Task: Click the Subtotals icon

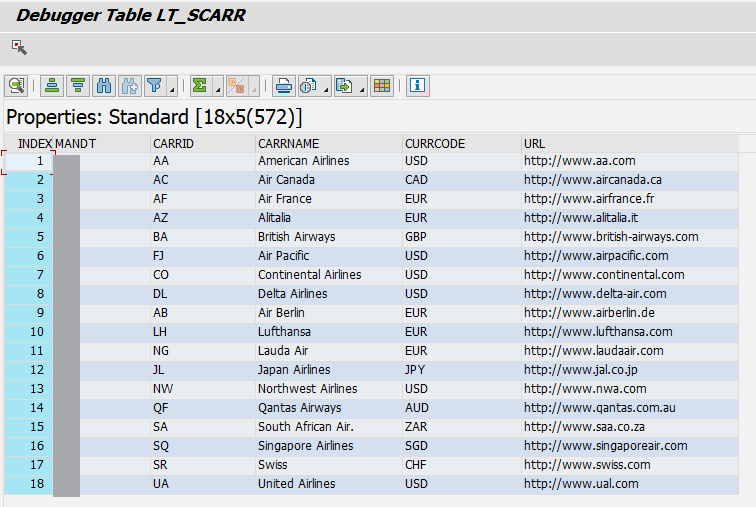Action: pyautogui.click(x=237, y=86)
